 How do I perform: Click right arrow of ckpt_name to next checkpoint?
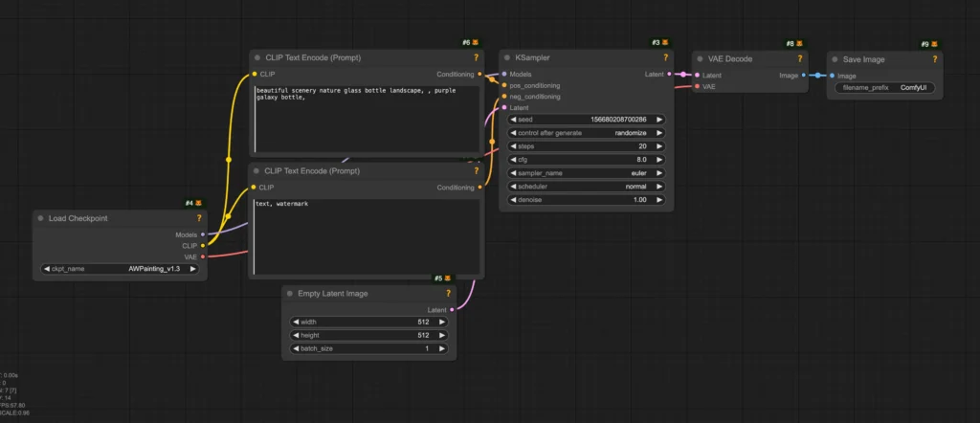pyautogui.click(x=192, y=269)
